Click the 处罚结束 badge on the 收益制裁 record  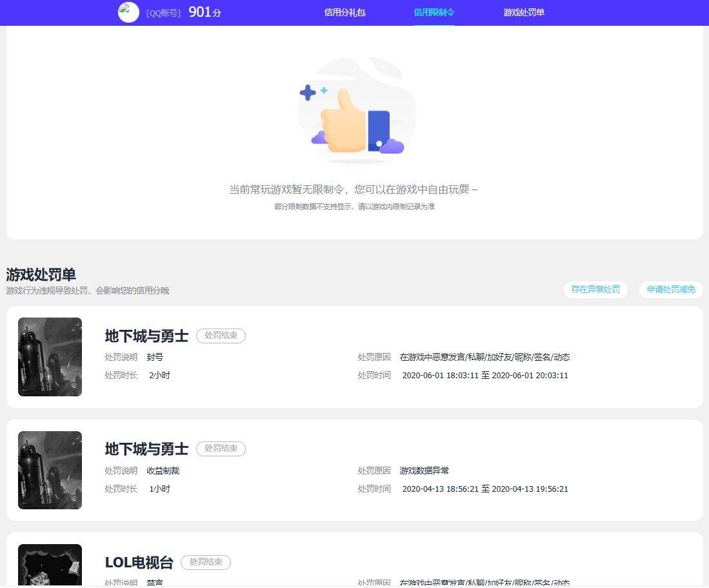coord(221,449)
